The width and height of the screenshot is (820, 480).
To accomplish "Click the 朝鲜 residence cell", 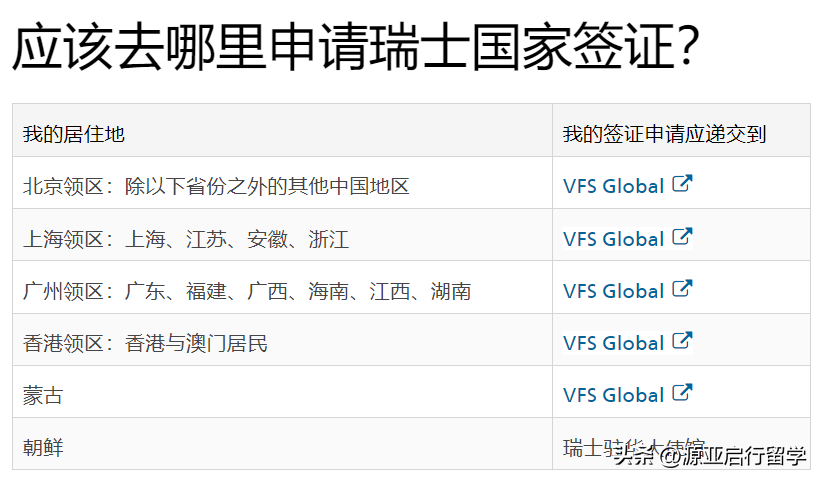I will (x=43, y=447).
